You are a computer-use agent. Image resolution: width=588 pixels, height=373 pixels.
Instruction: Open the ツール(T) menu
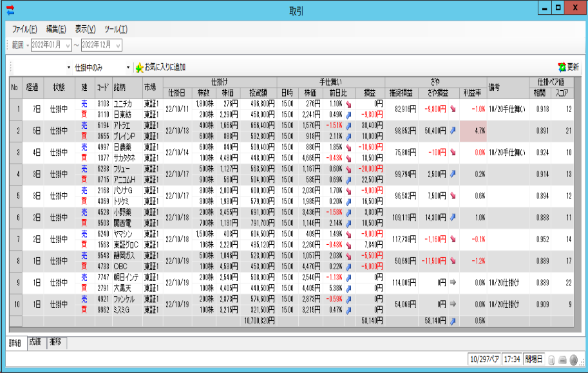click(x=116, y=30)
